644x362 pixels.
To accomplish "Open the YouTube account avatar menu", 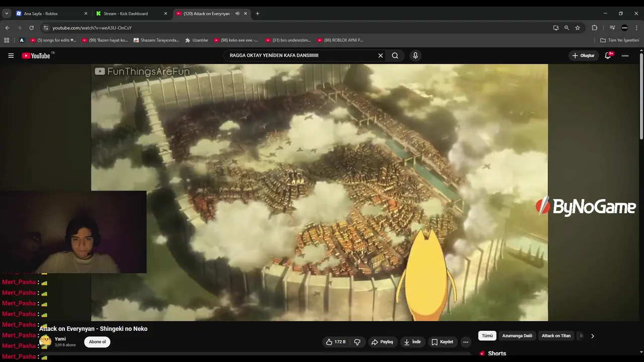I will (625, 56).
